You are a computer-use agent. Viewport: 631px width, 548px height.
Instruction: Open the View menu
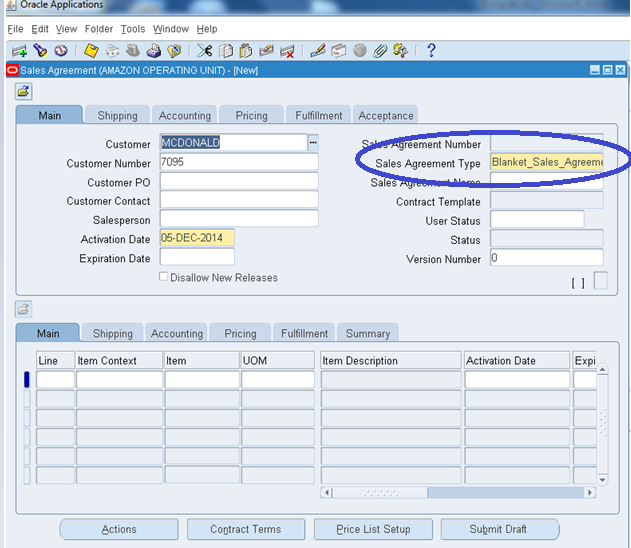(66, 29)
